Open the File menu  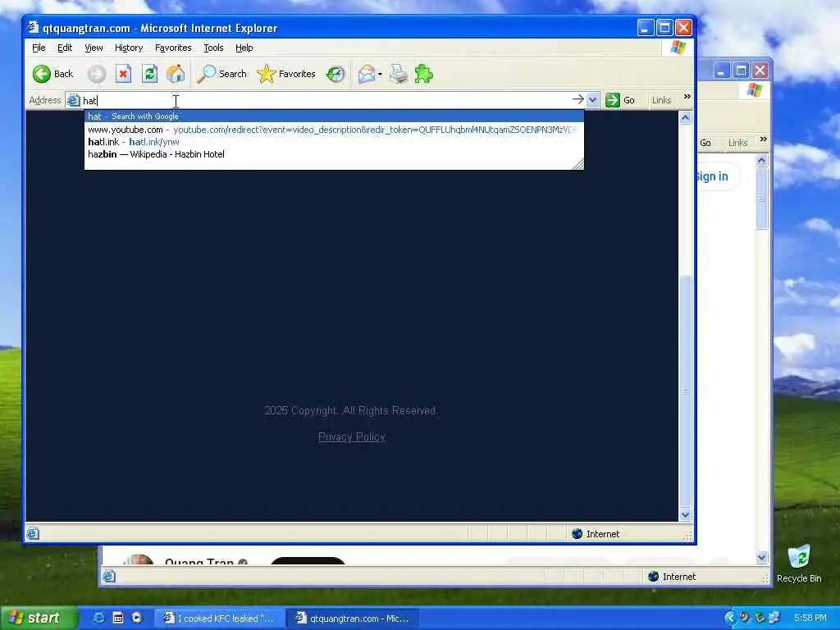pyautogui.click(x=39, y=48)
